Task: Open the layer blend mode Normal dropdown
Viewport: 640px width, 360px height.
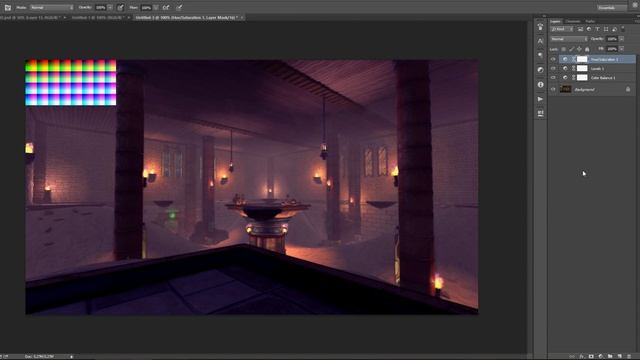Action: 569,39
